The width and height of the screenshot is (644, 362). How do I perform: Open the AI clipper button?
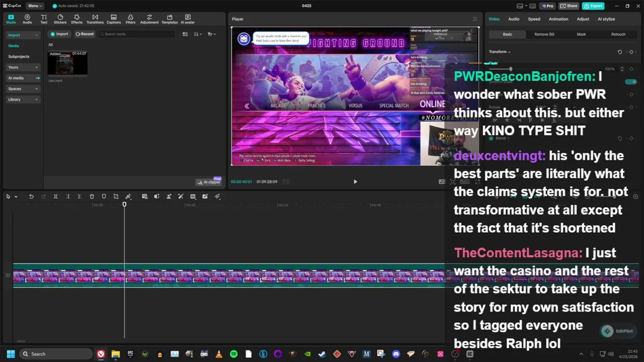(209, 182)
